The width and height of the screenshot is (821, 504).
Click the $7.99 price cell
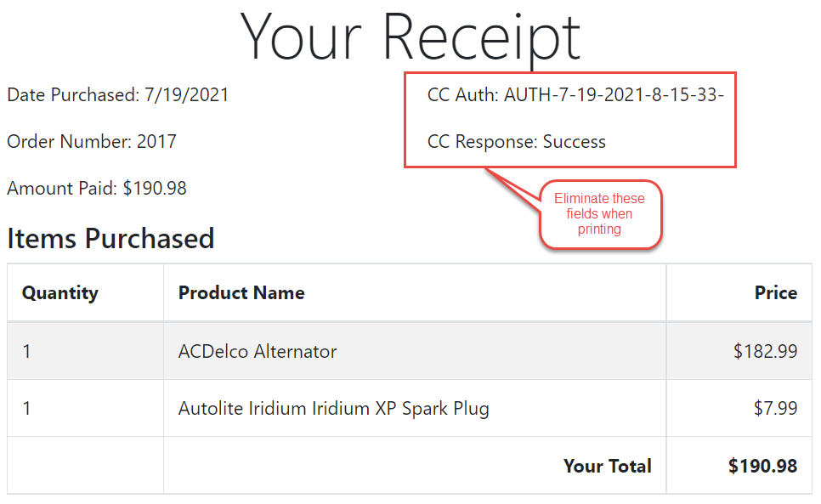775,409
